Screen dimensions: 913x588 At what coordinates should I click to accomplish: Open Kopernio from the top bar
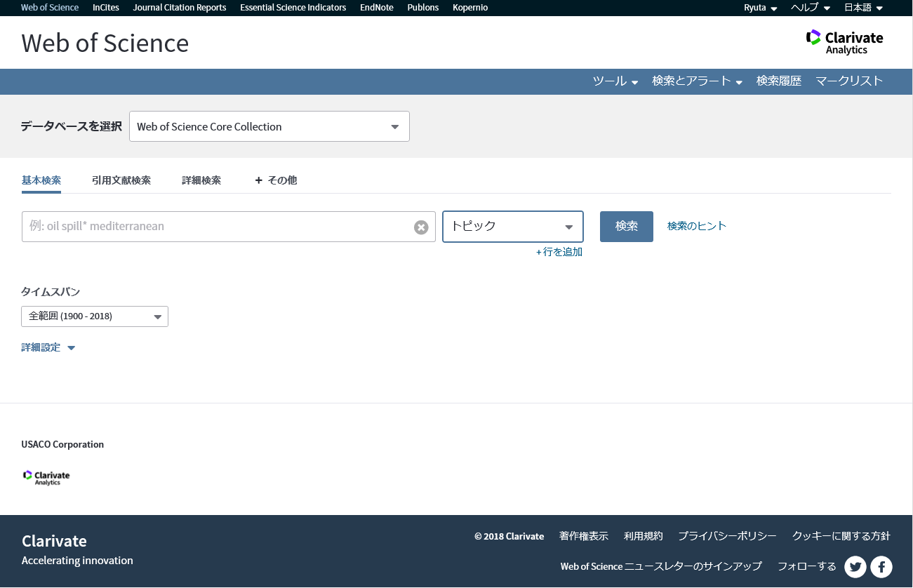(470, 8)
